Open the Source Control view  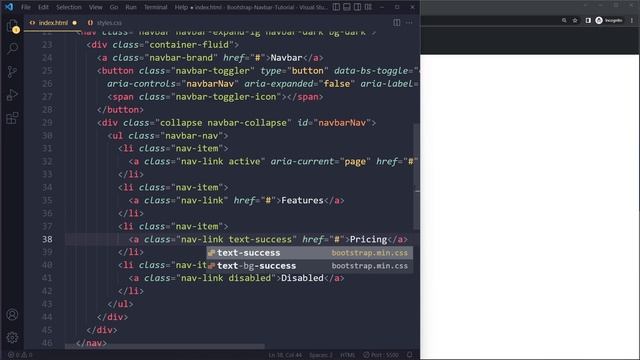click(x=12, y=72)
